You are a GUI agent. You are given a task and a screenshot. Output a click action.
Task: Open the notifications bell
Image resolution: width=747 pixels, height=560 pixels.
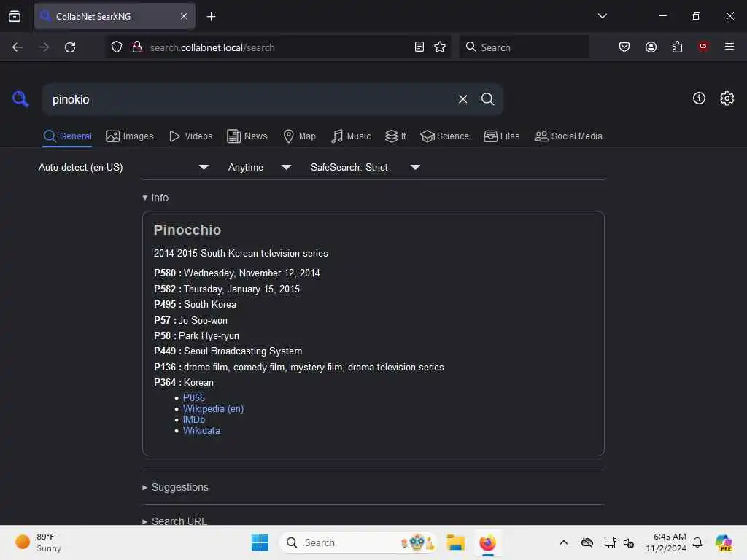click(697, 542)
